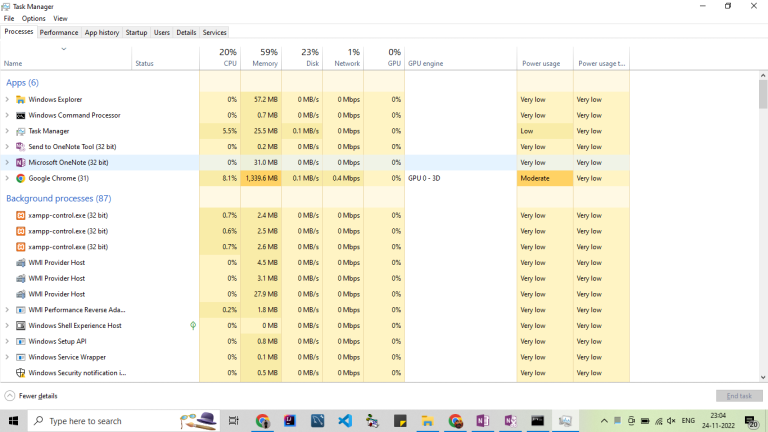Click the green leaf suspended status icon
This screenshot has height=432, width=768.
pos(193,325)
